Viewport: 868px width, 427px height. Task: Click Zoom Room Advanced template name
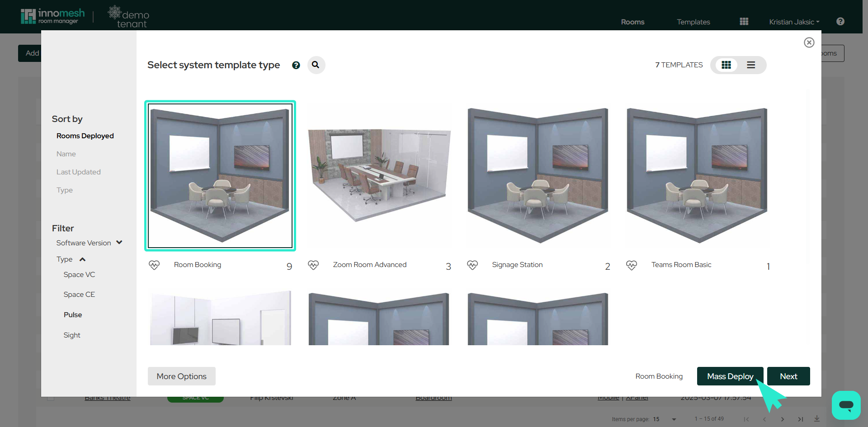370,265
